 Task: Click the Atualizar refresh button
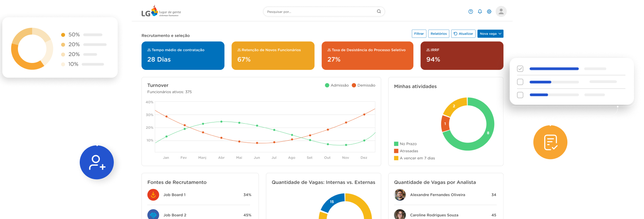463,34
